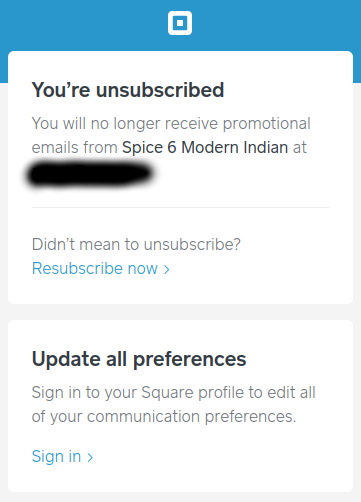
Task: Select the Spice 6 Modern Indian business name
Action: pyautogui.click(x=205, y=147)
